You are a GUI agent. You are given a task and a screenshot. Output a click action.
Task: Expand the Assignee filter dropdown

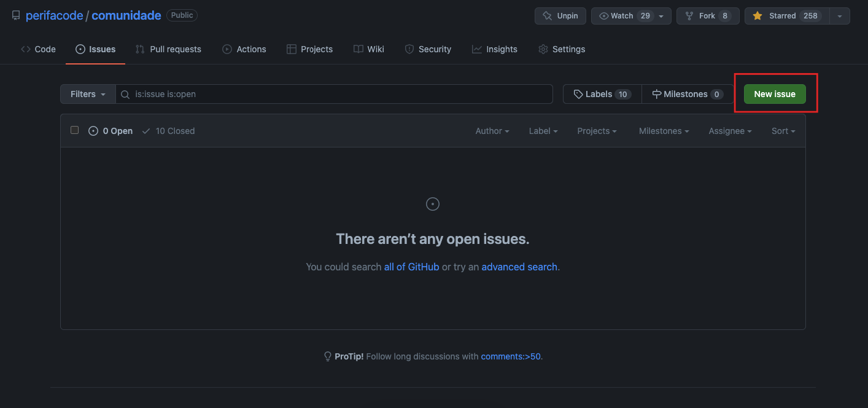click(x=730, y=131)
